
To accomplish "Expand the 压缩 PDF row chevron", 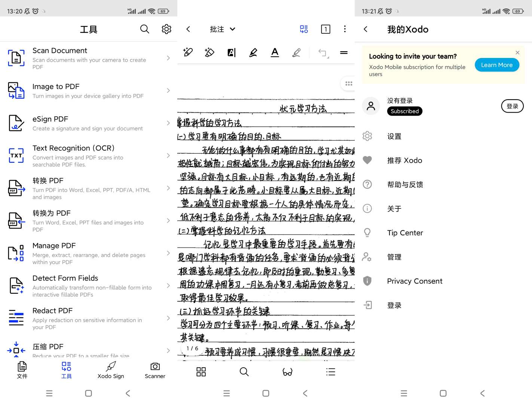I will 168,351.
